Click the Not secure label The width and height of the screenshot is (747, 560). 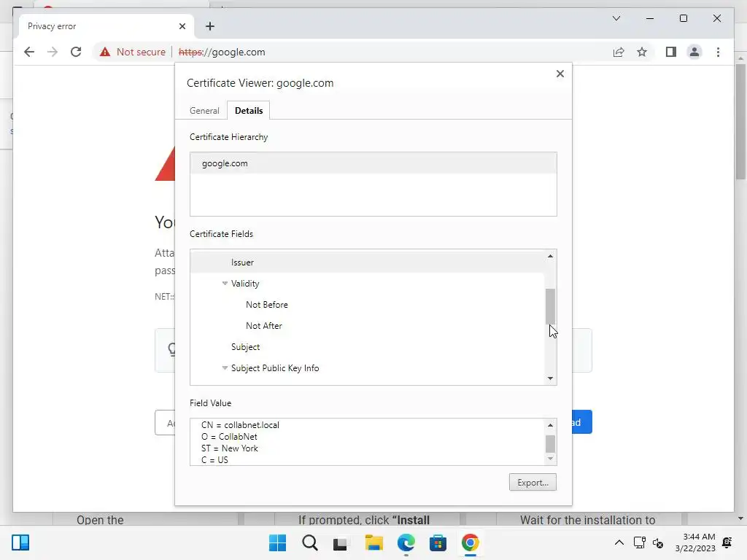tap(141, 52)
